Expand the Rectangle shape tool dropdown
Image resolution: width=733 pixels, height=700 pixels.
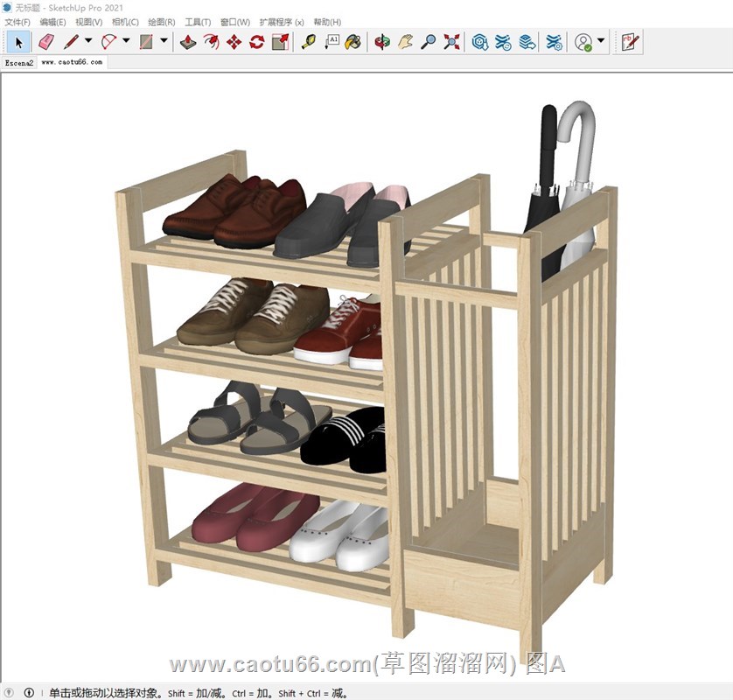point(164,41)
